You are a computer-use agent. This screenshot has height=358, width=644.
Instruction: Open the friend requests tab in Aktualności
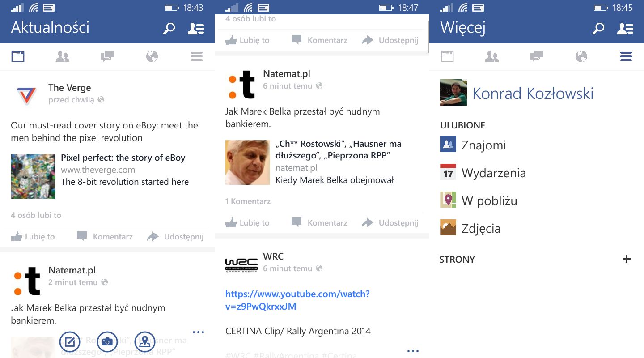point(63,56)
